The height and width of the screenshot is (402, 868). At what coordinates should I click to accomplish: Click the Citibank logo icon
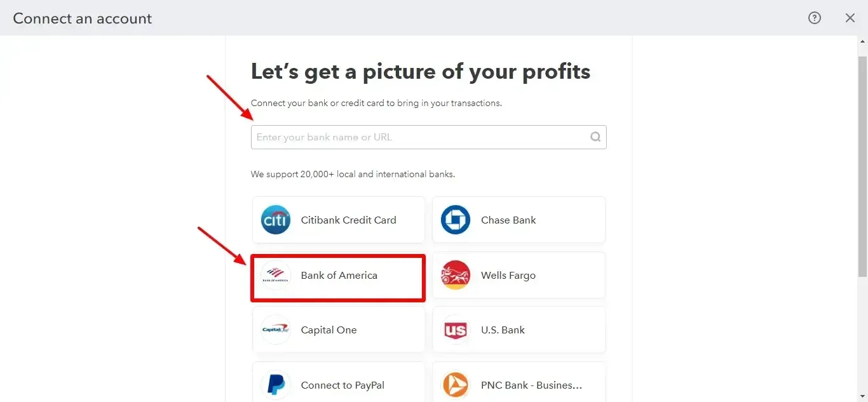pos(276,220)
